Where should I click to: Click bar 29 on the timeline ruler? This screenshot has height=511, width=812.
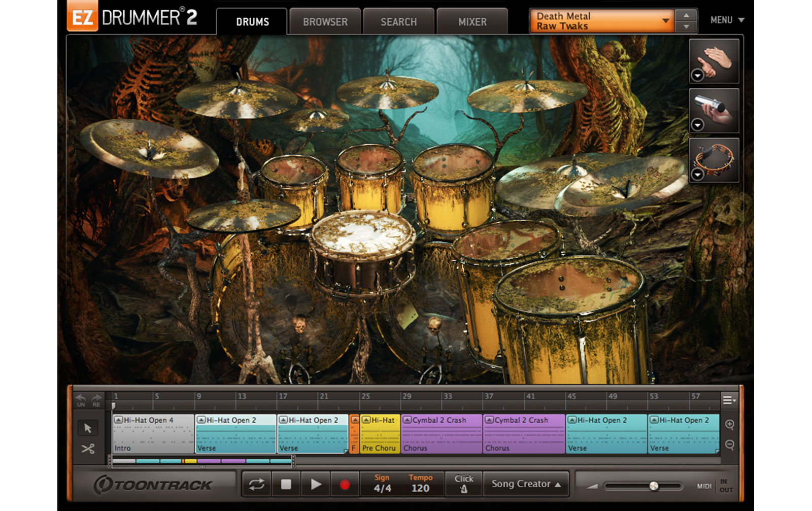[x=407, y=396]
